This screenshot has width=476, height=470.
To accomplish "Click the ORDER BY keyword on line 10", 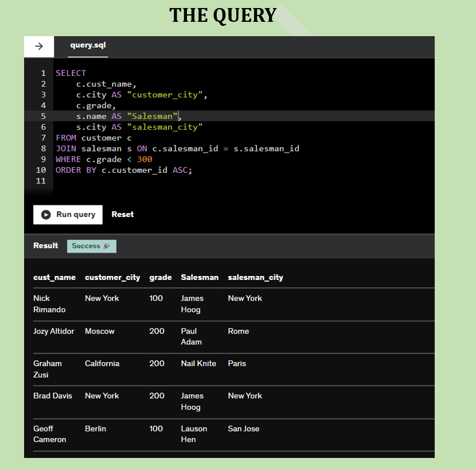I will (x=76, y=170).
